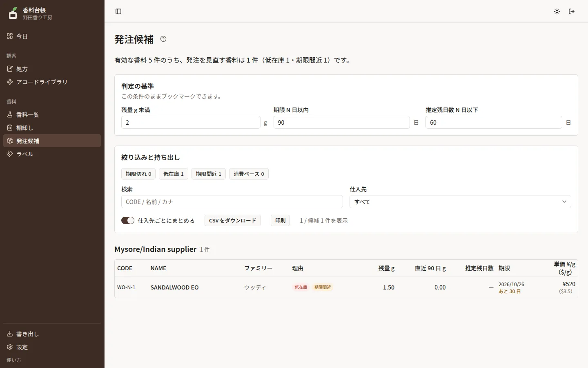
Task: Click the 推定残日数 column header
Action: click(x=479, y=268)
